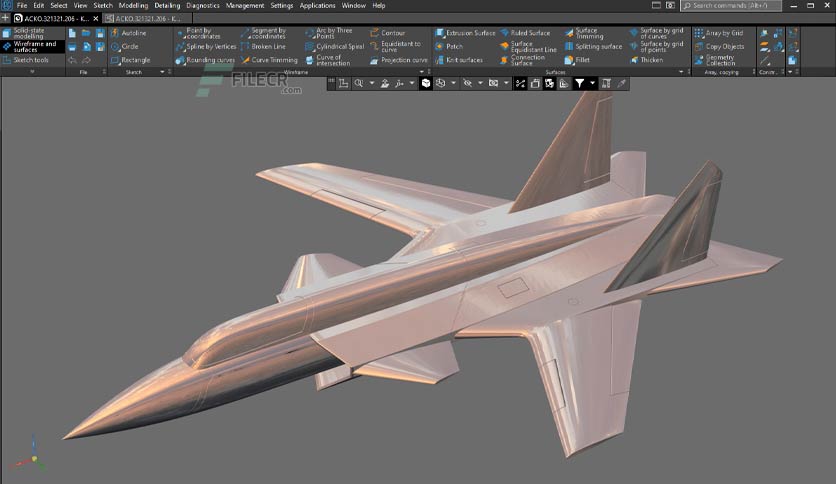This screenshot has height=484, width=836.
Task: Select Surface by grid of curves
Action: (x=656, y=33)
